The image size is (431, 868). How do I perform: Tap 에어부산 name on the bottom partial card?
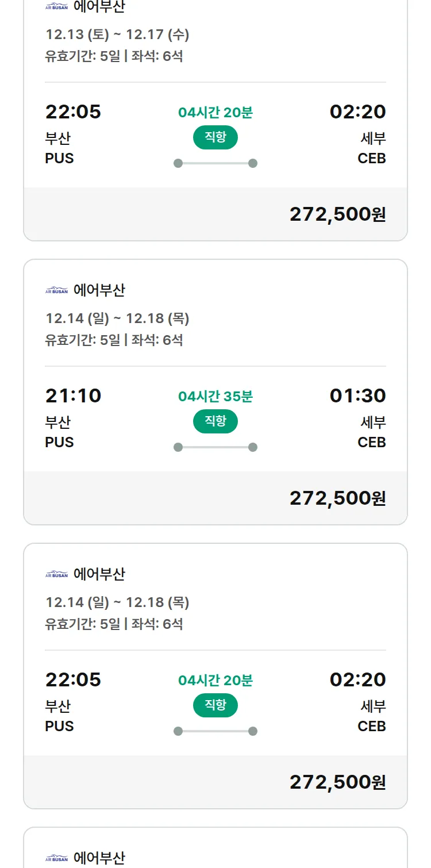99,858
